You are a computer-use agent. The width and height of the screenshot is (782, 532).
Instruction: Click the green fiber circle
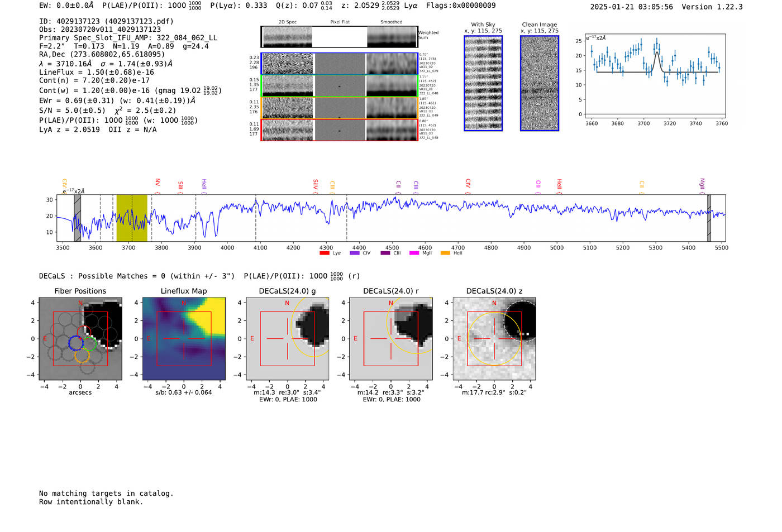pos(89,344)
